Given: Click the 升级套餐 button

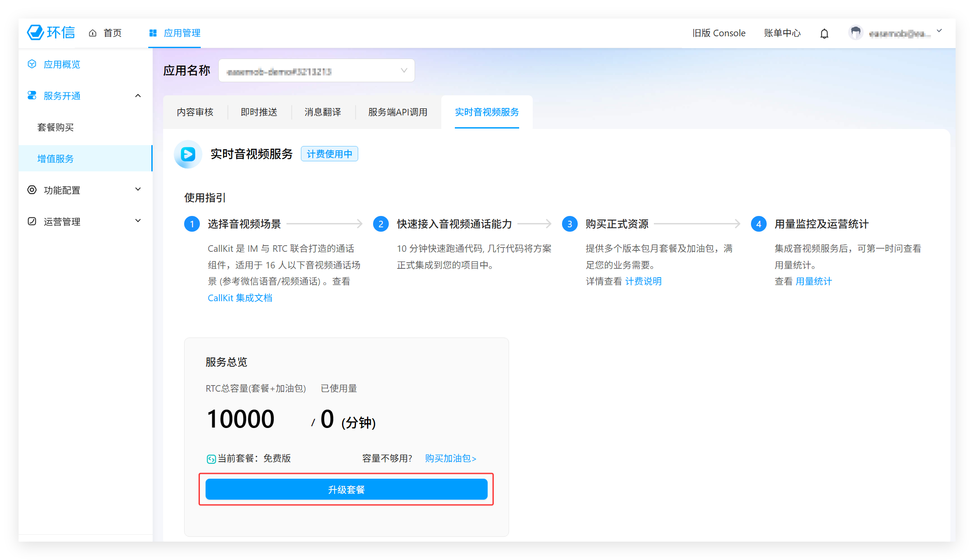Looking at the screenshot, I should pyautogui.click(x=346, y=490).
